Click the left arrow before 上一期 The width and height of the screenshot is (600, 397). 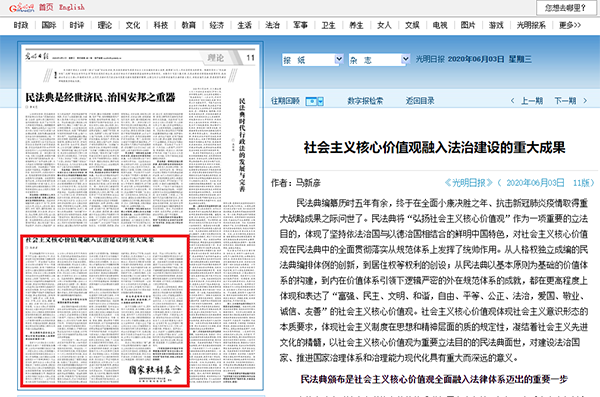point(512,101)
